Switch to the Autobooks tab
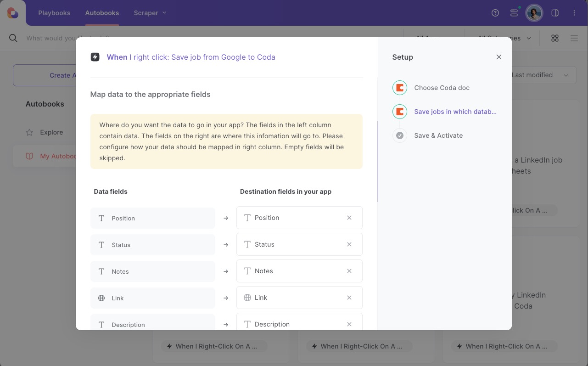The image size is (588, 366). click(x=102, y=13)
